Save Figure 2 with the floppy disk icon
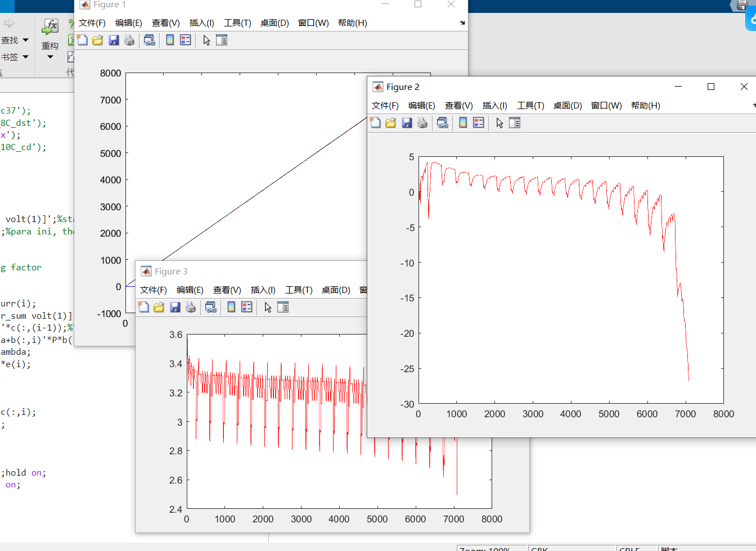This screenshot has width=756, height=551. tap(407, 123)
